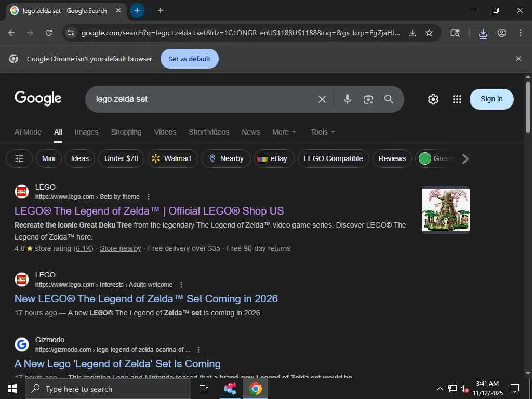
Task: Click the blue circular tab group plus button
Action: coord(137,10)
